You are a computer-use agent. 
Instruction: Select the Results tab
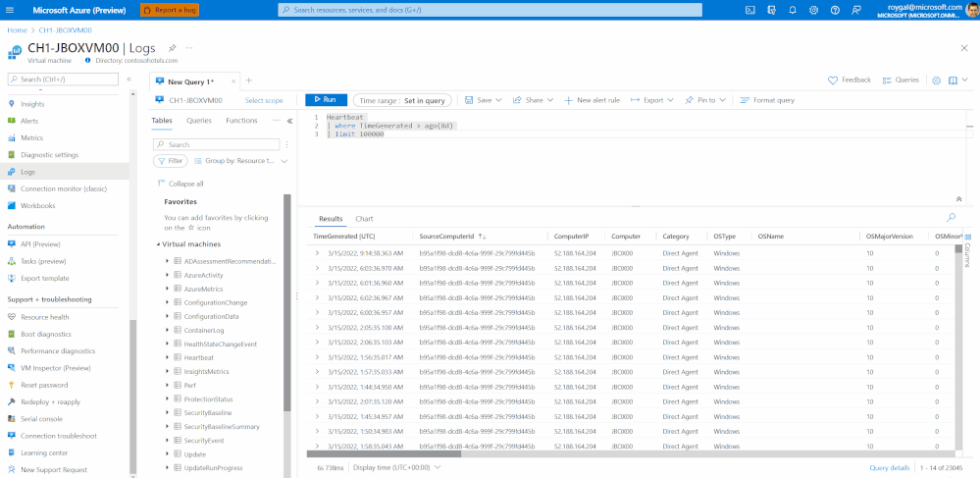click(331, 219)
